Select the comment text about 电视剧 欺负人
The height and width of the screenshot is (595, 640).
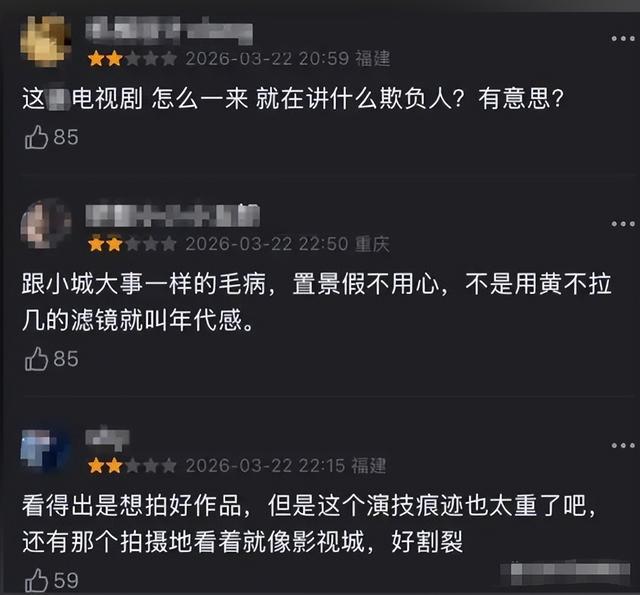pos(293,99)
